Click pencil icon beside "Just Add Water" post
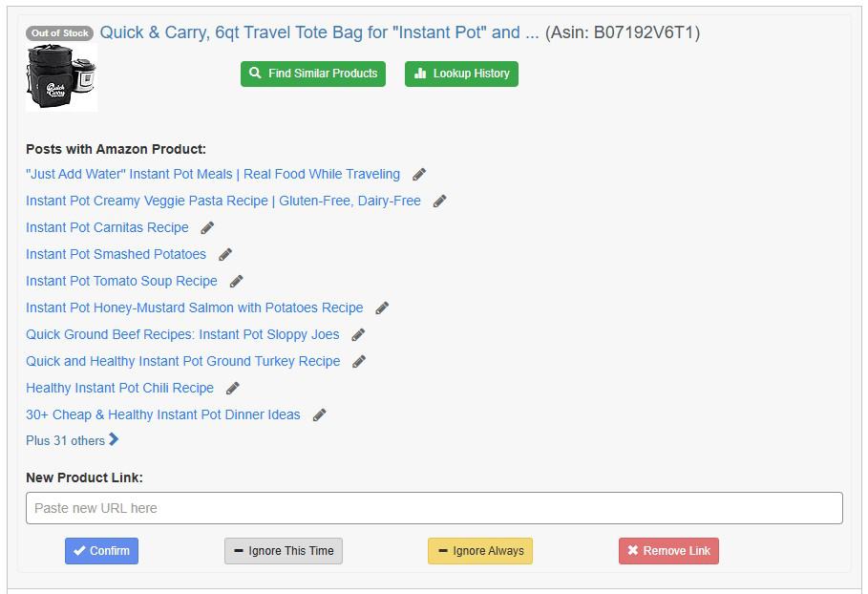868x594 pixels. [x=419, y=175]
